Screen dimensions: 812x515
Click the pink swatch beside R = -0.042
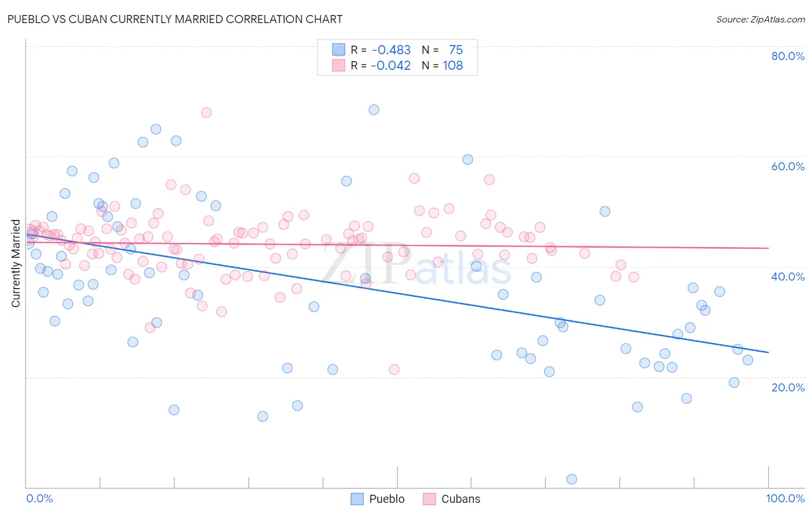(x=338, y=65)
